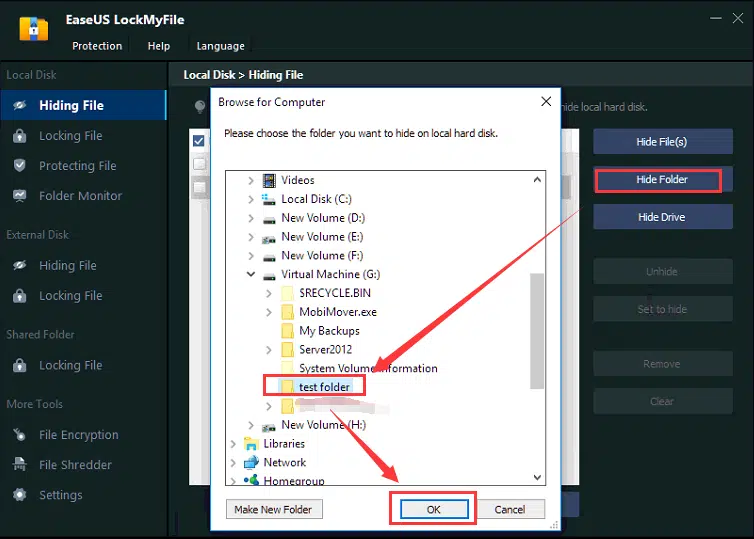Click the padlock icon next to Local Disk Locking File
Screen dimensions: 754x539
pyautogui.click(x=20, y=136)
